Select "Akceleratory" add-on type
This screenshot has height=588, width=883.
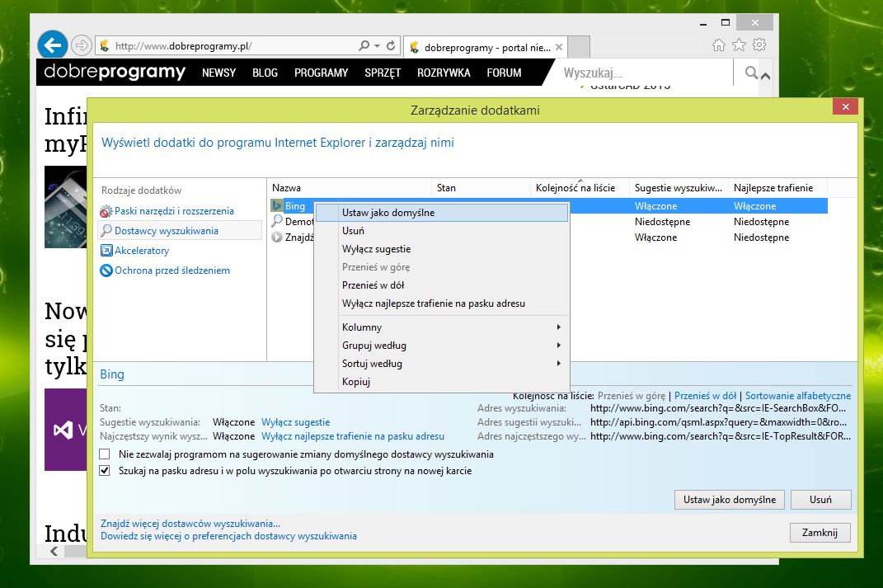click(x=142, y=250)
